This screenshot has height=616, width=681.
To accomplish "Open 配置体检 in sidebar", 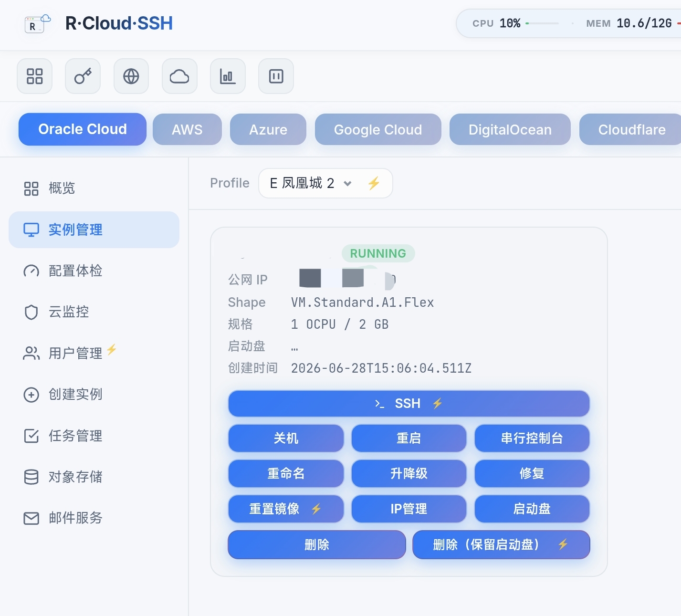I will tap(94, 271).
